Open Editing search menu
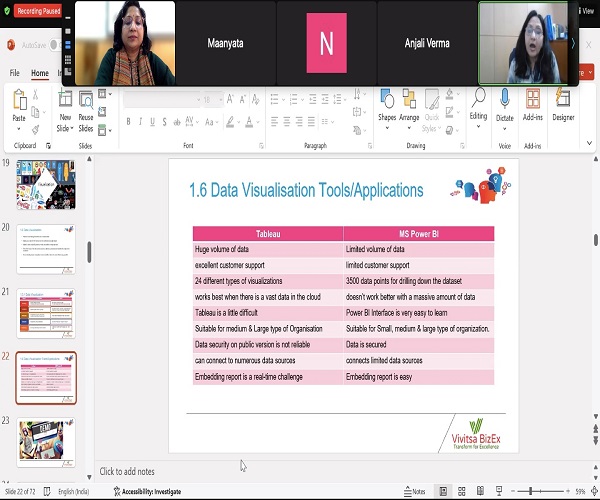Screen dimensions: 600x500 click(x=478, y=109)
